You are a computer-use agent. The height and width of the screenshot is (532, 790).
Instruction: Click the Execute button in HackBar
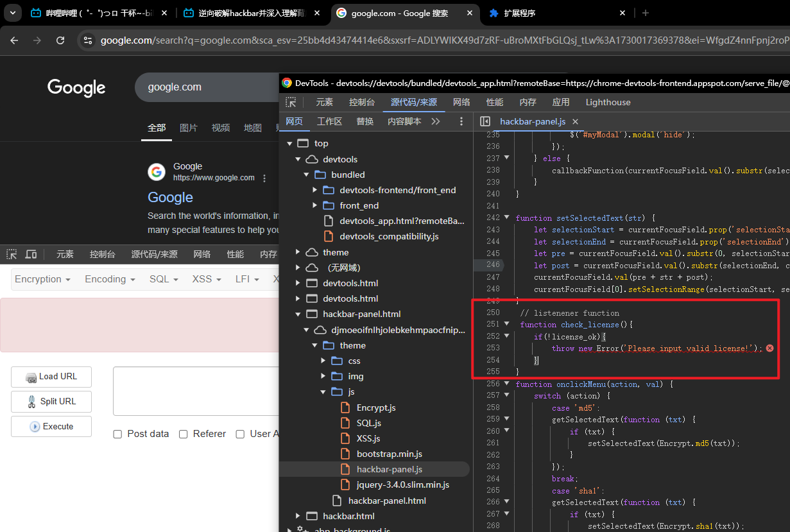[51, 426]
